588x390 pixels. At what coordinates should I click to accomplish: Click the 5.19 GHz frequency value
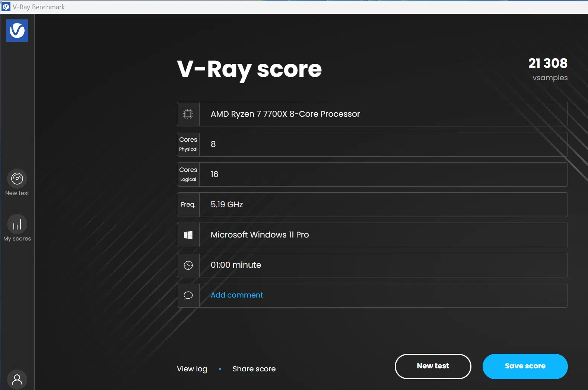(227, 205)
